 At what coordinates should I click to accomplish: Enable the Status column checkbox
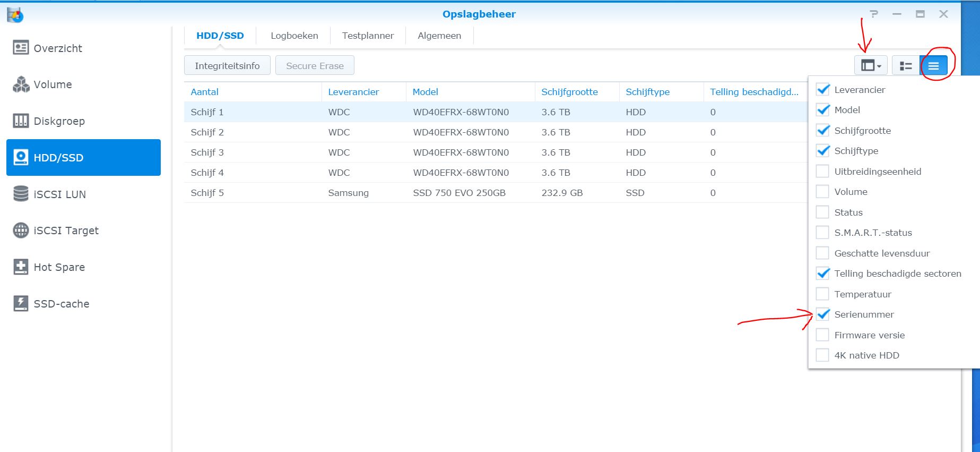pyautogui.click(x=822, y=212)
